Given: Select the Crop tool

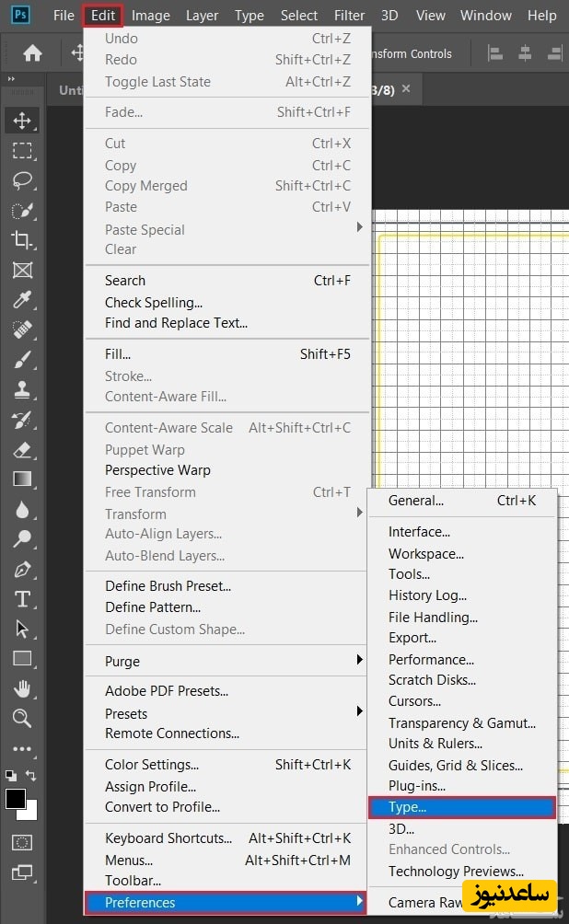Looking at the screenshot, I should (x=22, y=240).
